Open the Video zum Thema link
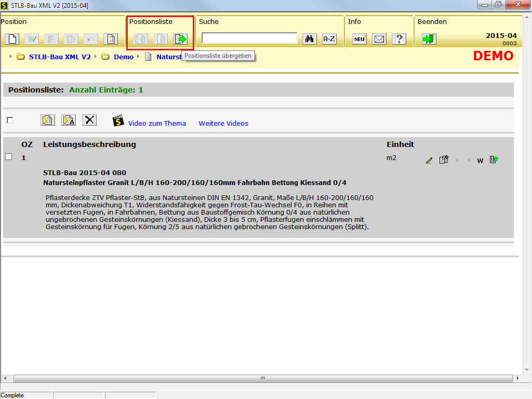 pos(157,124)
